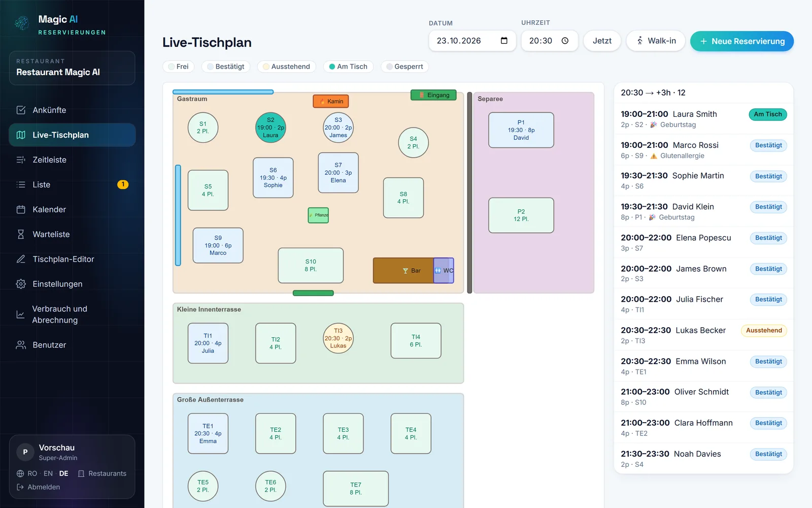Click the Neue Reservierung button
The width and height of the screenshot is (812, 508).
click(x=742, y=41)
